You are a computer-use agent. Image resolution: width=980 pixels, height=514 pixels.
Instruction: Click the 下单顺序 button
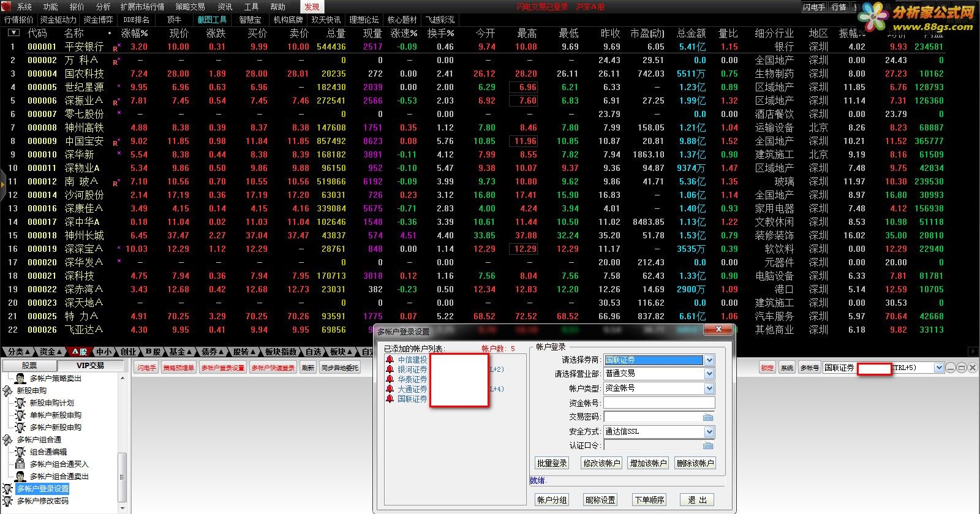point(649,500)
